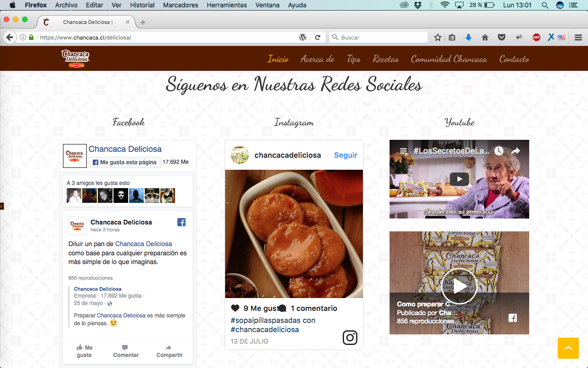Click the Watch later clock icon on video

click(499, 151)
